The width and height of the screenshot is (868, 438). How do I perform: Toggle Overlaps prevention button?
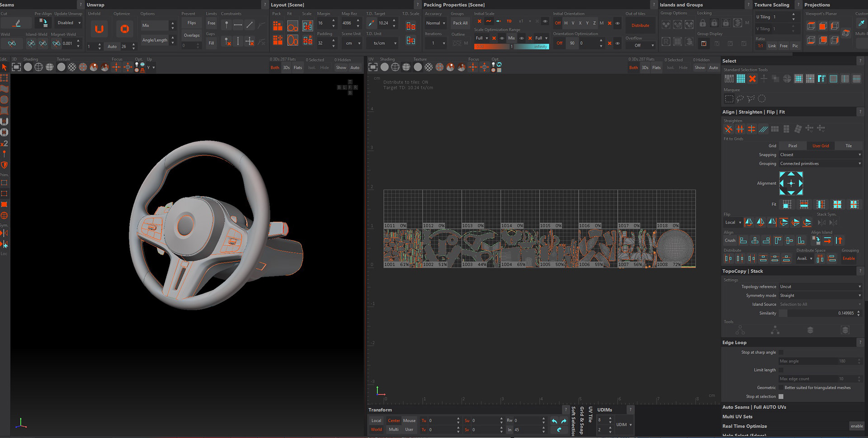[x=192, y=35]
